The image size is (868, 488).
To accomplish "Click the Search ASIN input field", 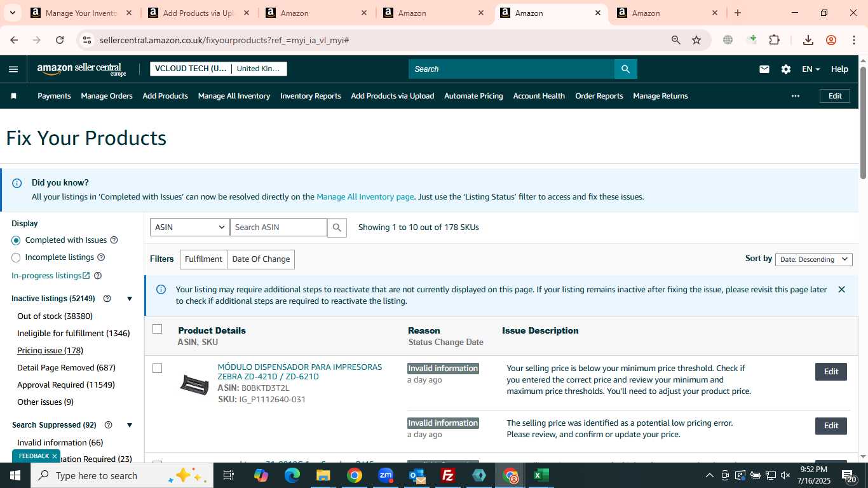I will 278,227.
